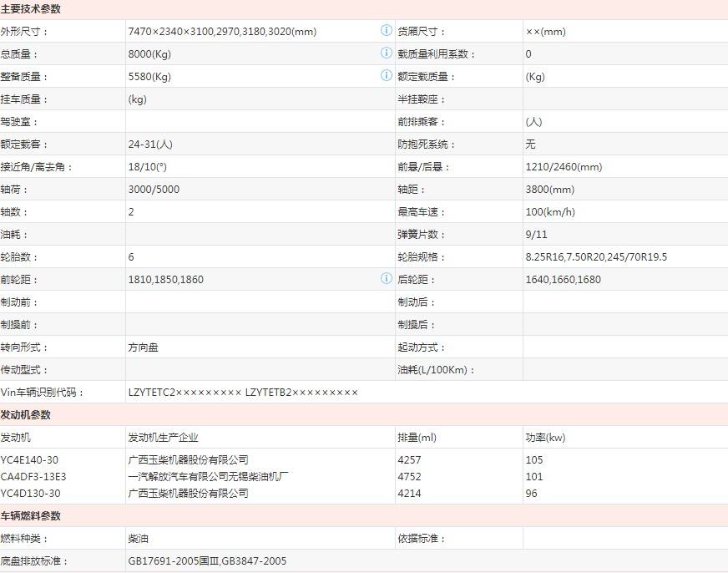The image size is (728, 573).
Task: Click the 油耗(L/100Km) label
Action: [436, 370]
